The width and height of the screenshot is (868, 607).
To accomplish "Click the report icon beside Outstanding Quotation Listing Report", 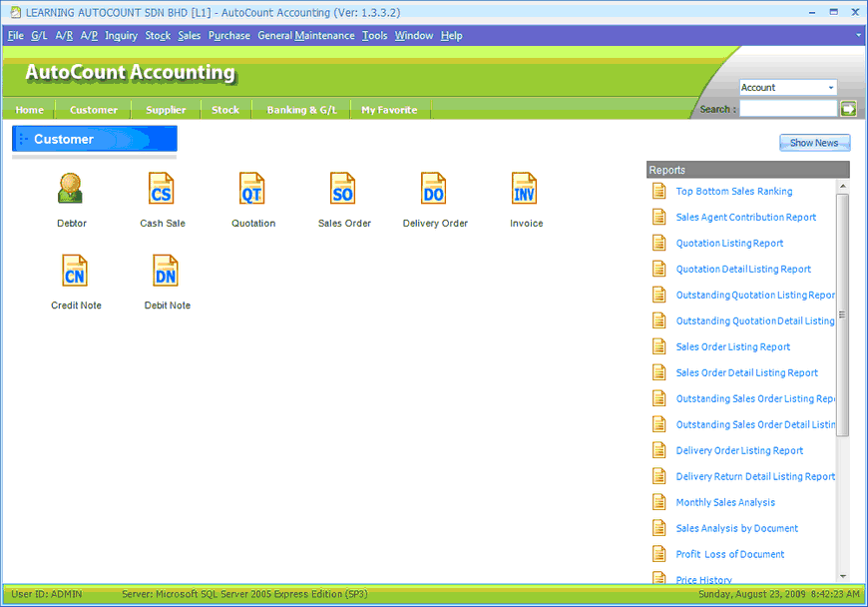I will pos(658,296).
